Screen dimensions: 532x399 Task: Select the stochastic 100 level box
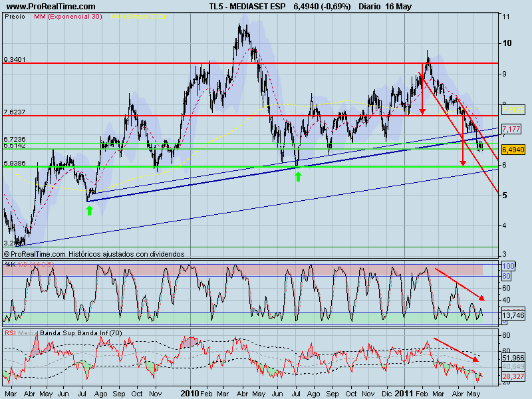click(x=508, y=267)
